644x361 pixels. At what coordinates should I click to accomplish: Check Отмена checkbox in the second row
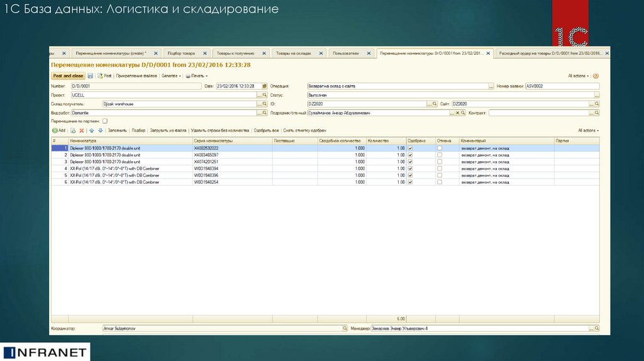pos(440,154)
